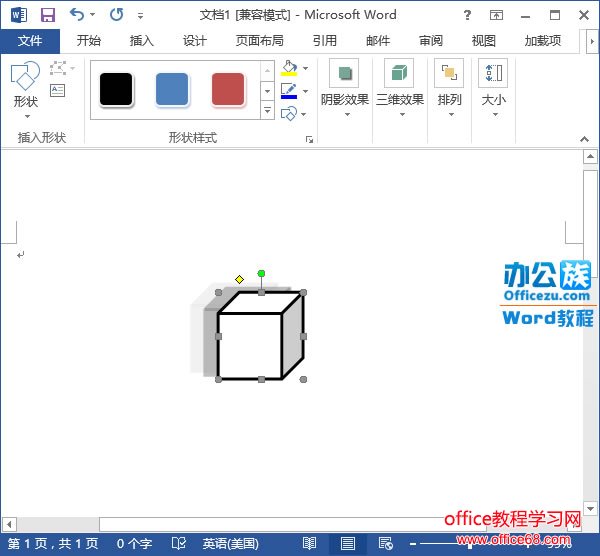This screenshot has width=600, height=556.
Task: Collapse the ribbon with the caret
Action: [x=584, y=139]
